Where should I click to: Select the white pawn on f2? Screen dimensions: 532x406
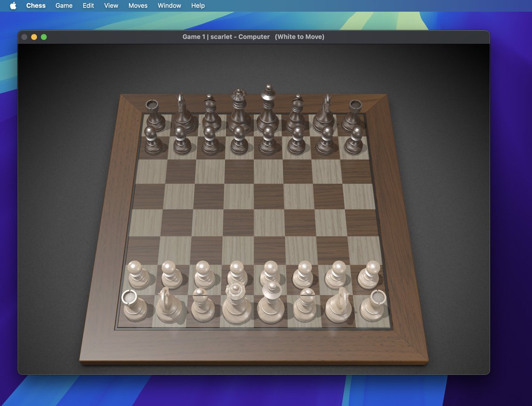(x=303, y=275)
